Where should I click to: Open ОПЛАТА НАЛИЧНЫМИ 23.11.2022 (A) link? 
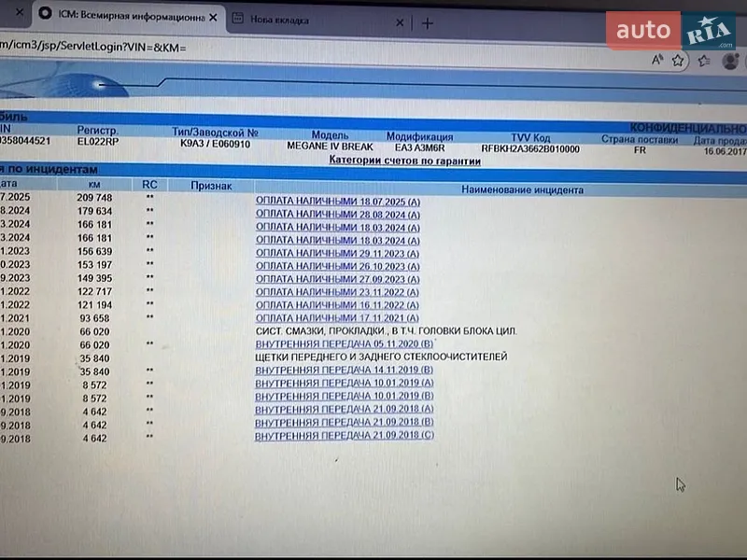337,292
